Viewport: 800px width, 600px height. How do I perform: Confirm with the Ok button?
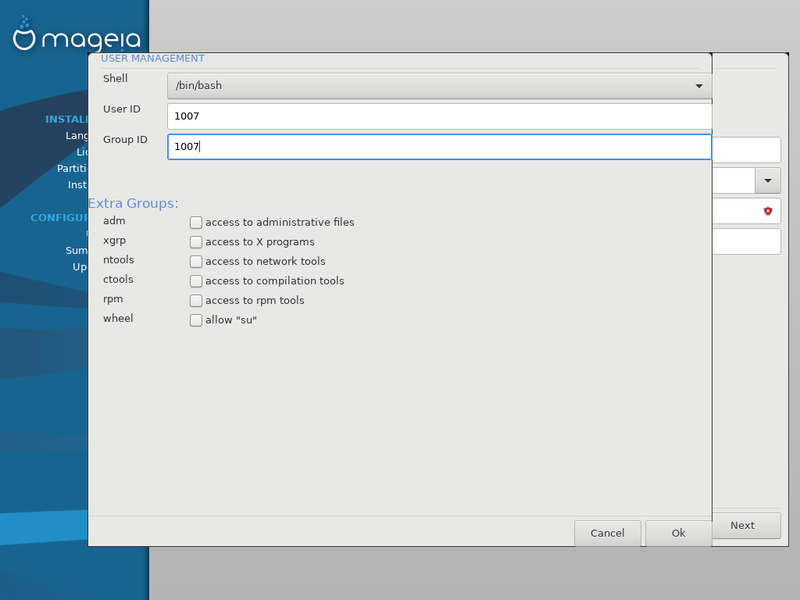(x=678, y=533)
